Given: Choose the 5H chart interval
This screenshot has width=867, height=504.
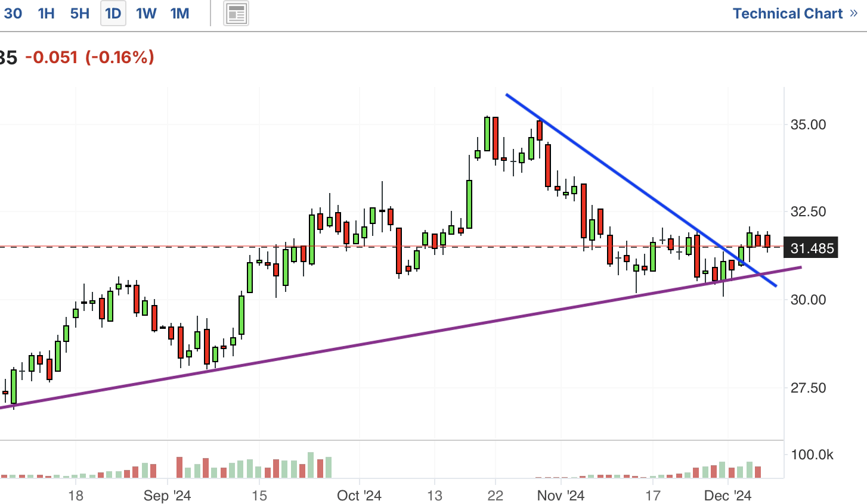Looking at the screenshot, I should tap(79, 13).
